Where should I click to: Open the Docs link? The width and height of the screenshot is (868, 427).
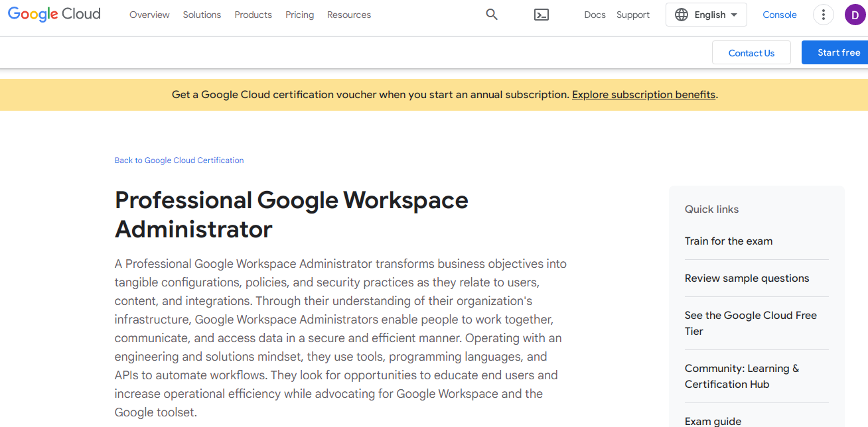click(595, 15)
